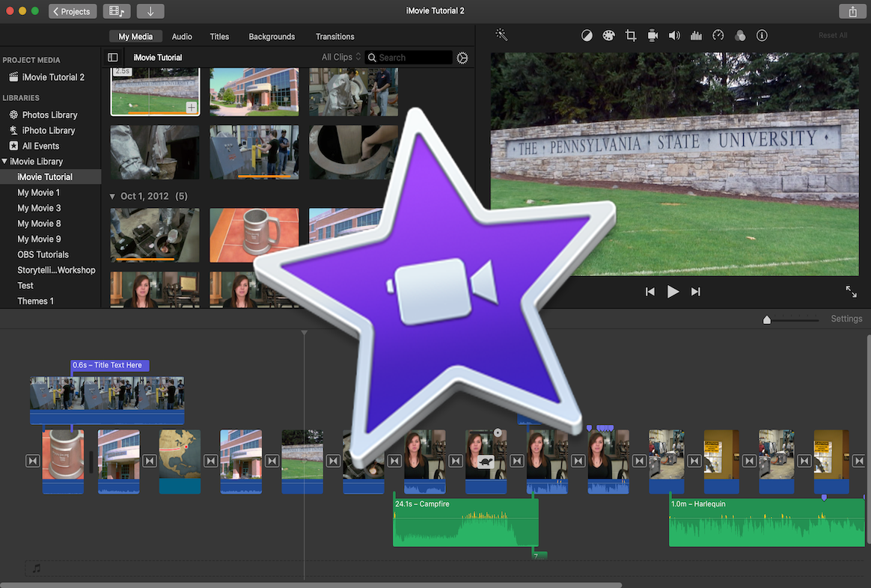Select the 1.0m Harlequin audio clip
The width and height of the screenshot is (871, 588).
766,522
